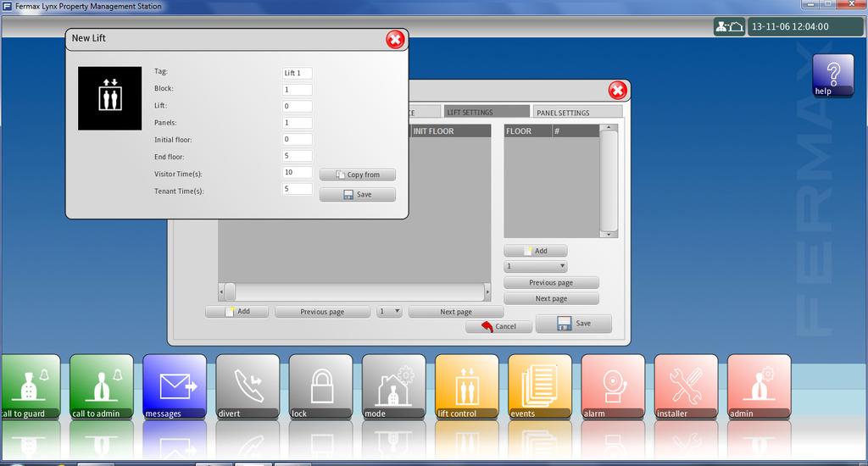Switch to the LIFT SETTINGS tab
Viewport: 868px width, 466px height.
click(x=487, y=112)
